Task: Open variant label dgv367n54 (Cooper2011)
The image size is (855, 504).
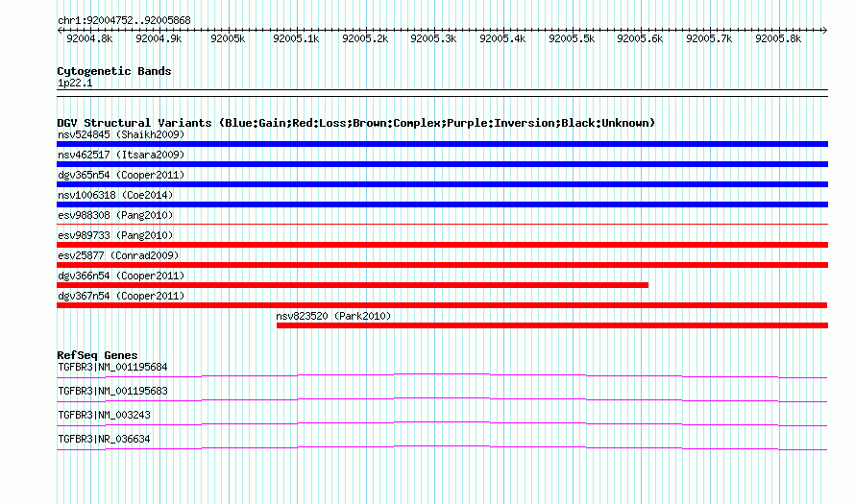Action: click(121, 296)
